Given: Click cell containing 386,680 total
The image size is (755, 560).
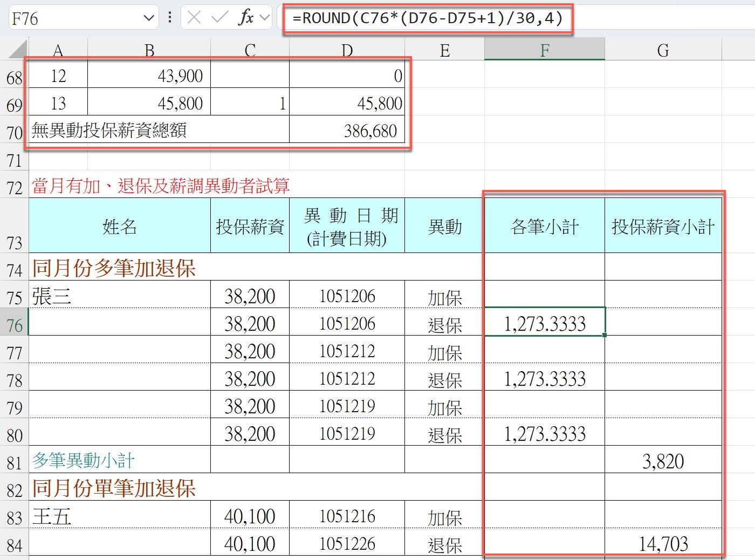Looking at the screenshot, I should (x=347, y=131).
